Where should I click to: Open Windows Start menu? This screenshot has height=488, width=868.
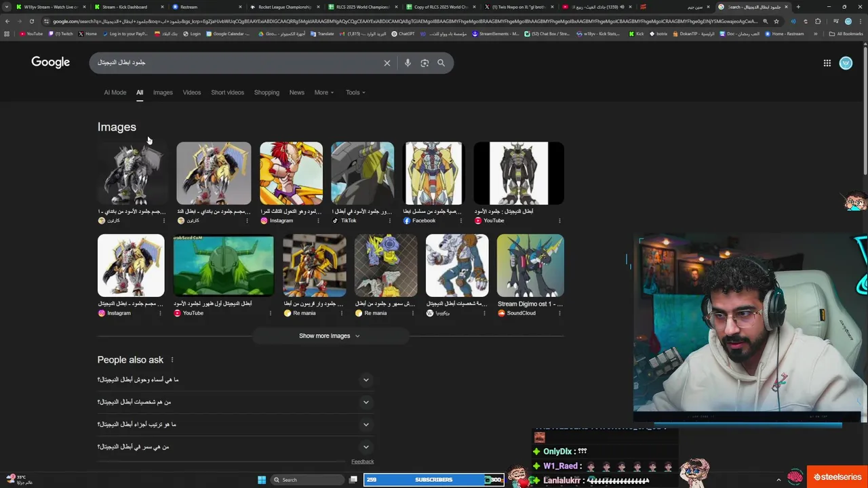(262, 480)
